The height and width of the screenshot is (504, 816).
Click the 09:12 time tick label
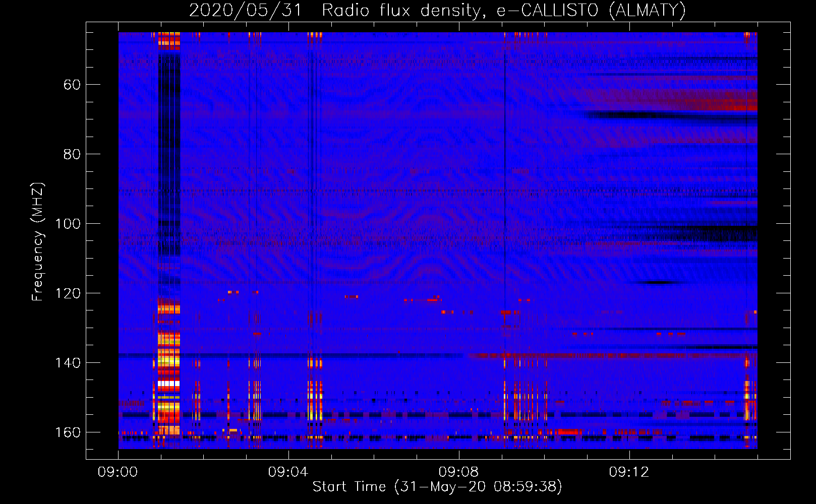629,472
